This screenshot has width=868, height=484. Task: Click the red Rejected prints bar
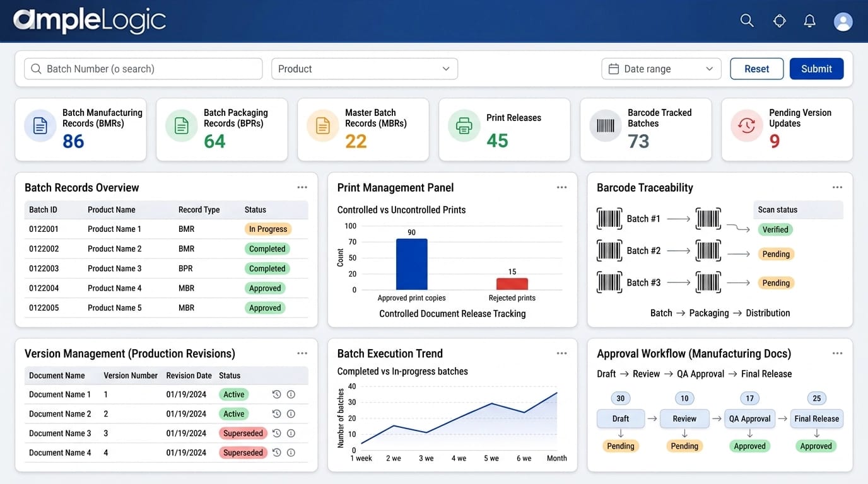click(512, 284)
